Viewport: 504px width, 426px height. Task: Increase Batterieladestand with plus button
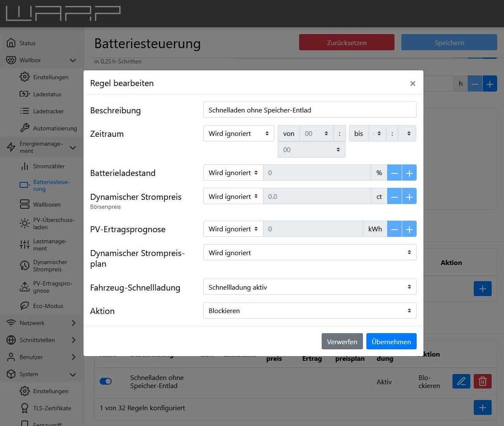[x=409, y=173]
